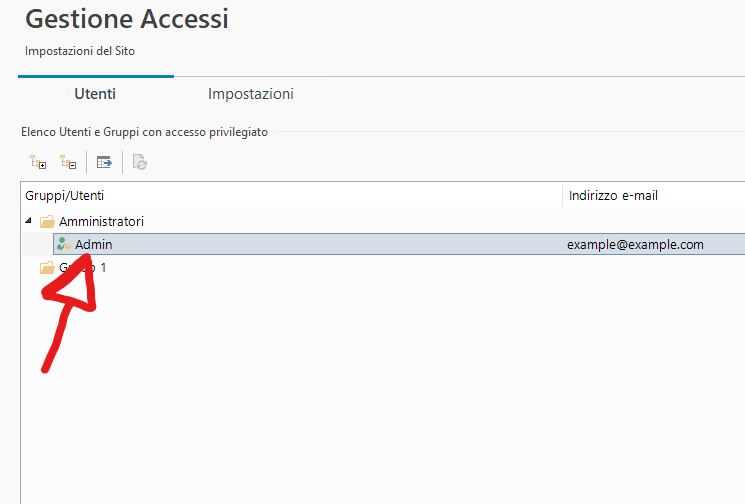Click the expand all groups toolbar icon

(x=38, y=162)
